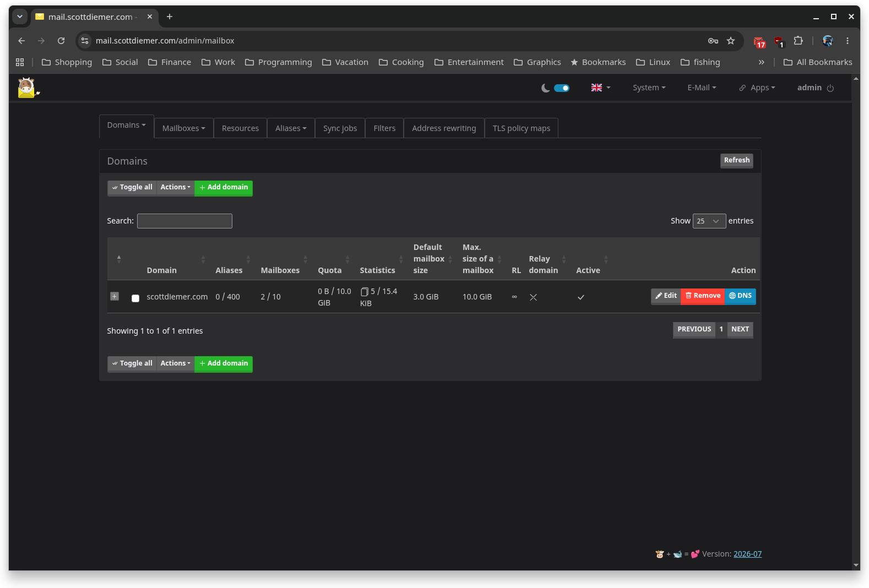Open the Chrome three-dot menu
Image resolution: width=869 pixels, height=588 pixels.
[848, 41]
